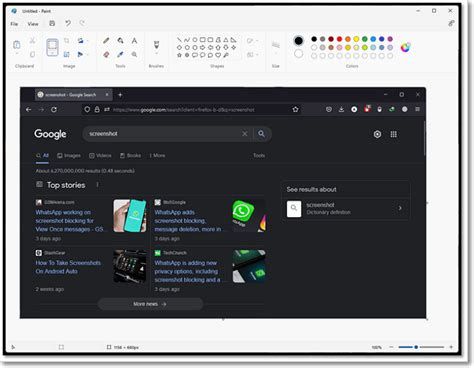The height and width of the screenshot is (368, 474).
Task: Open the Flip dropdown arrow
Action: point(87,54)
